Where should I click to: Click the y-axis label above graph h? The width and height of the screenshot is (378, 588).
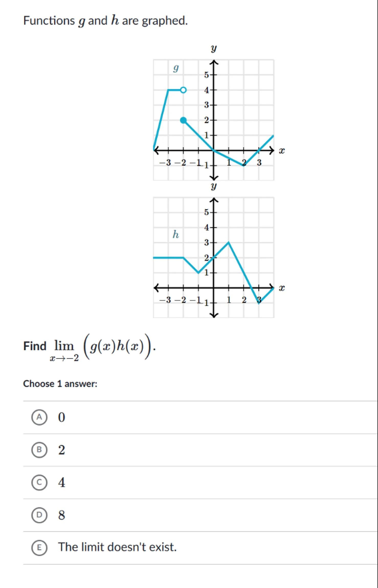[x=214, y=186]
